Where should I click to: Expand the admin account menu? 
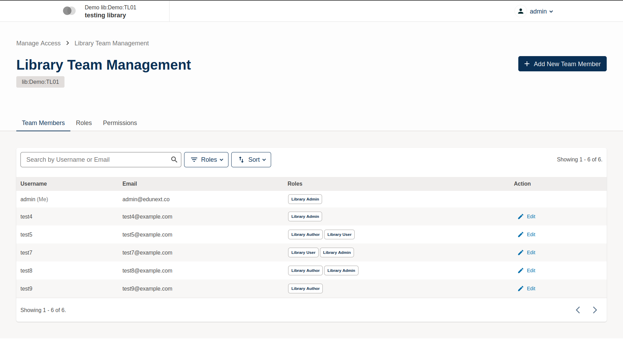pos(541,11)
